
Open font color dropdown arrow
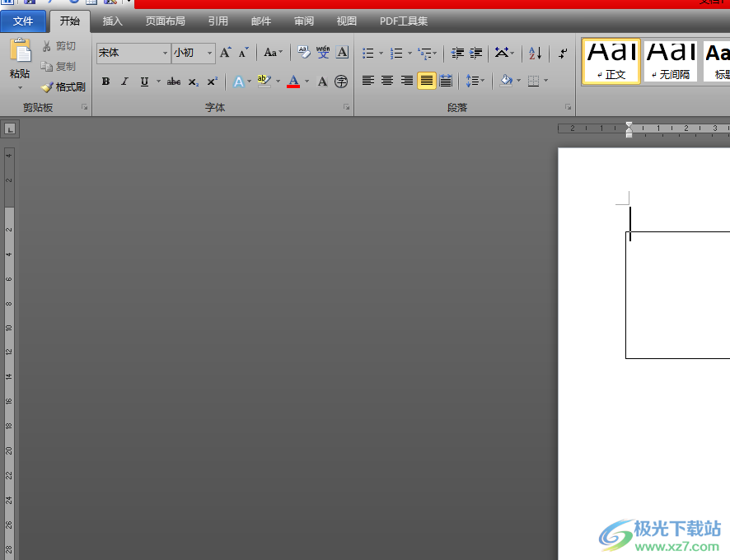pyautogui.click(x=307, y=82)
